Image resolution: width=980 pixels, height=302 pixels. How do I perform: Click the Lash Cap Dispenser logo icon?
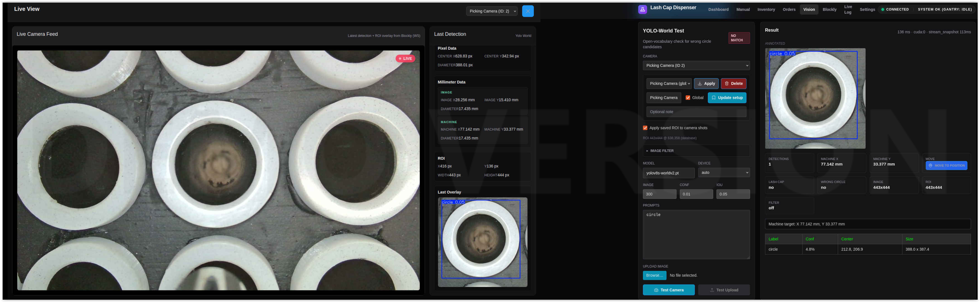[x=642, y=10]
